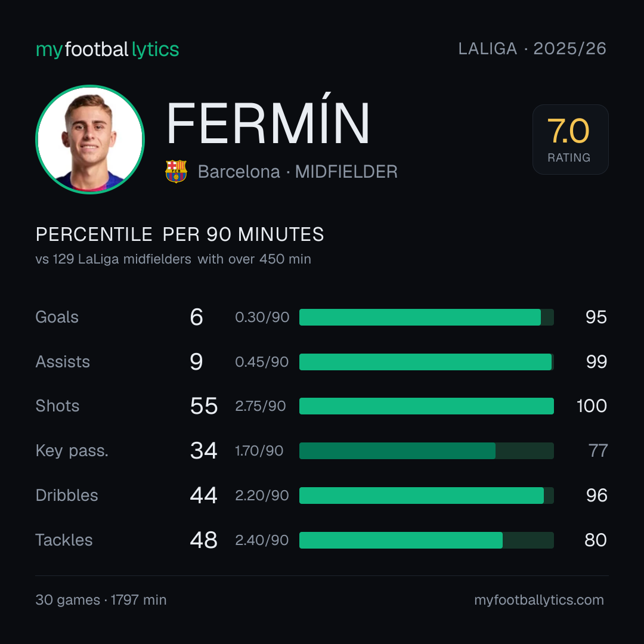Screen dimensions: 644x644
Task: Select the Percentile per 90 minutes heading
Action: (180, 234)
